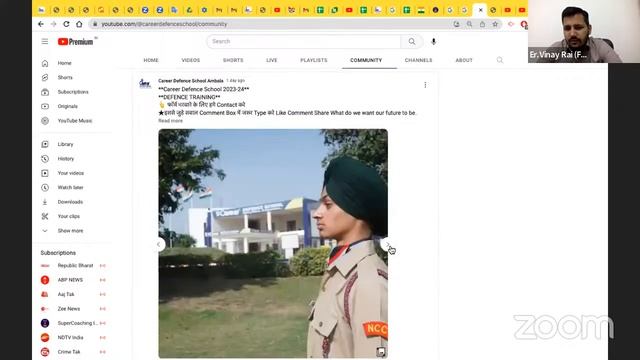
Task: Open the hamburger guide menu
Action: (x=44, y=42)
